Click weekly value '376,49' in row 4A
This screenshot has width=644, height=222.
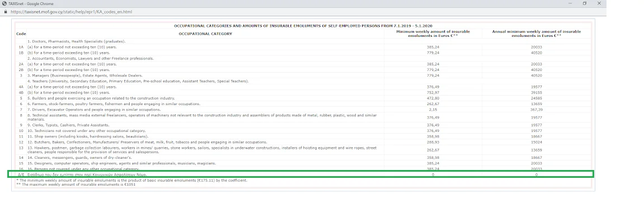(x=433, y=87)
